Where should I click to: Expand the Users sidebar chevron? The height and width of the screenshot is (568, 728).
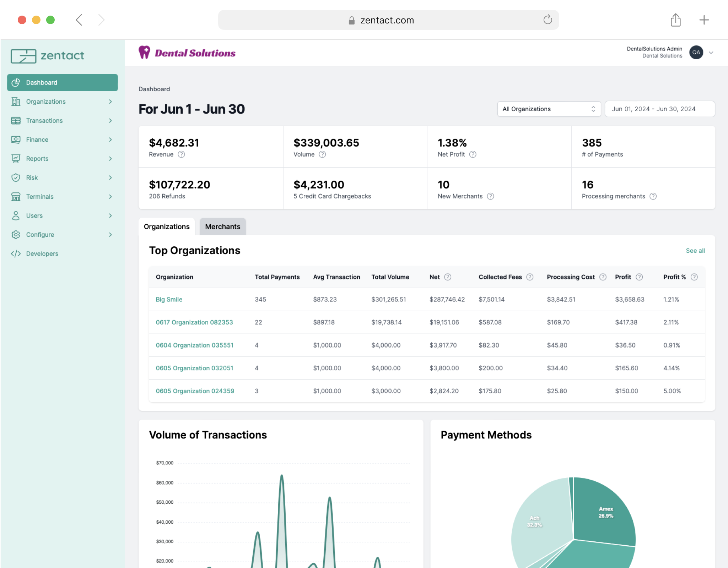[110, 215]
